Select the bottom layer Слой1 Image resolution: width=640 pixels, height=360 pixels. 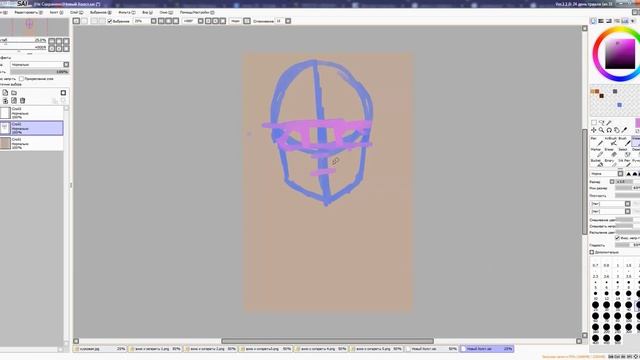tap(32, 143)
